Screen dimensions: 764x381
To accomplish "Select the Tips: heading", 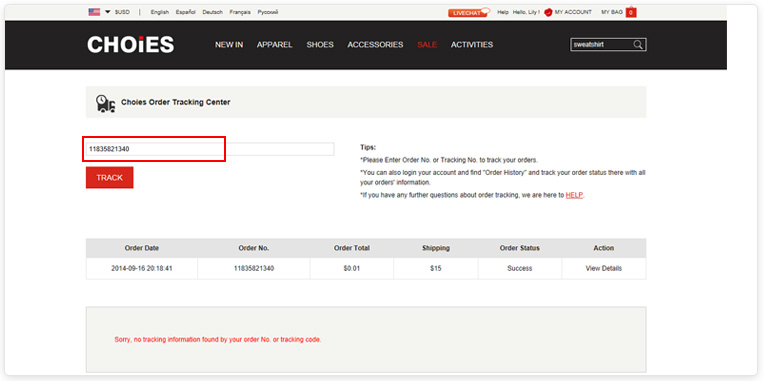I will (368, 147).
